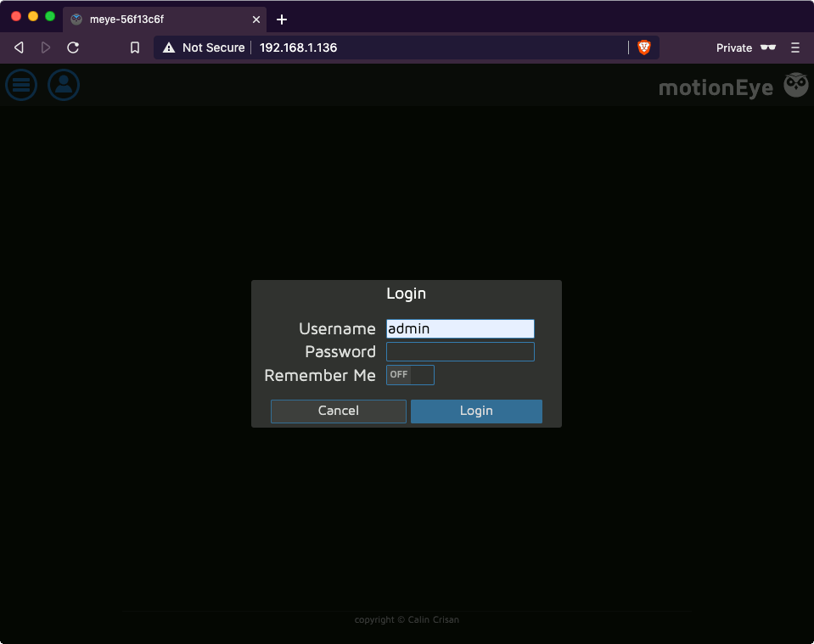
Task: Reload the page
Action: coord(73,48)
